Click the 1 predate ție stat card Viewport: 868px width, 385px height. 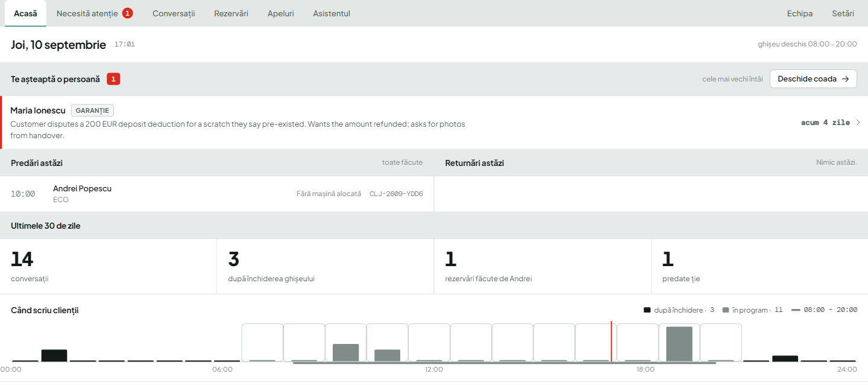pyautogui.click(x=759, y=266)
